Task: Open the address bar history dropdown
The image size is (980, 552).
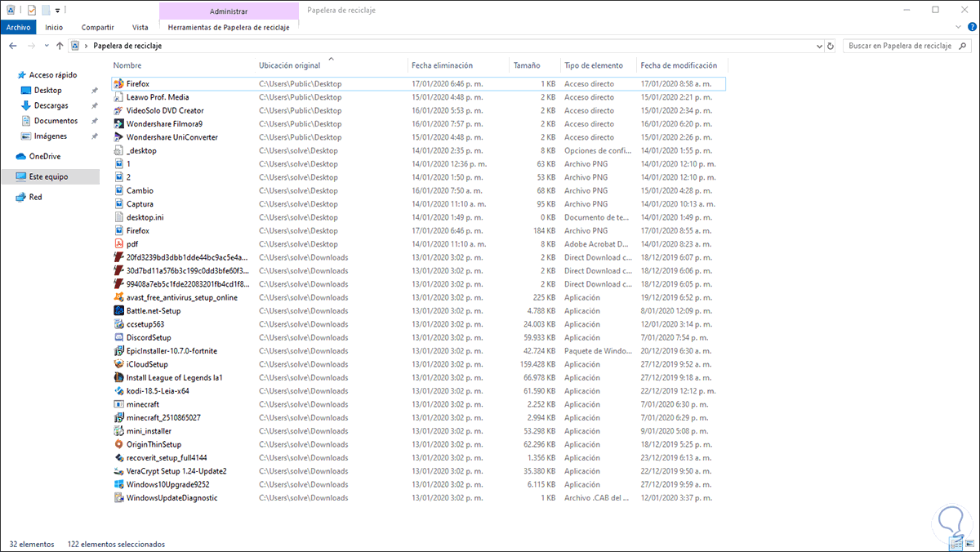Action: 819,46
